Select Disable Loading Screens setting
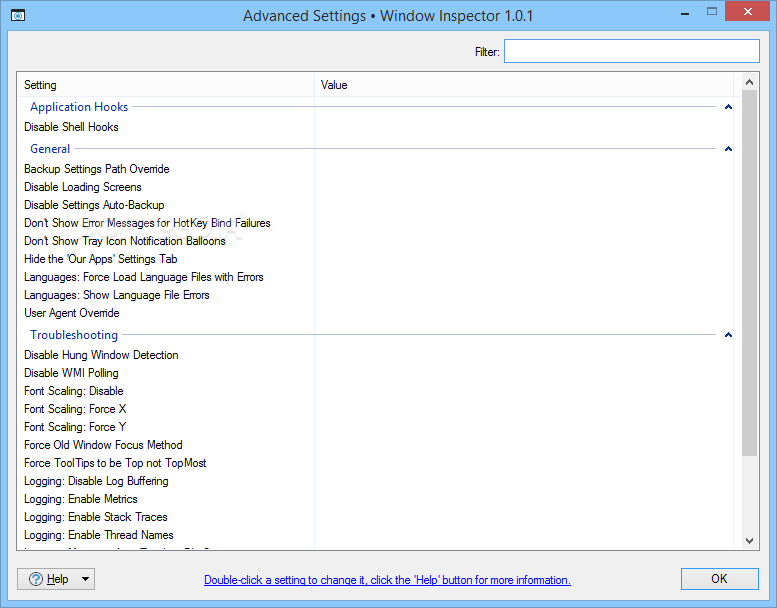The image size is (777, 608). click(83, 187)
